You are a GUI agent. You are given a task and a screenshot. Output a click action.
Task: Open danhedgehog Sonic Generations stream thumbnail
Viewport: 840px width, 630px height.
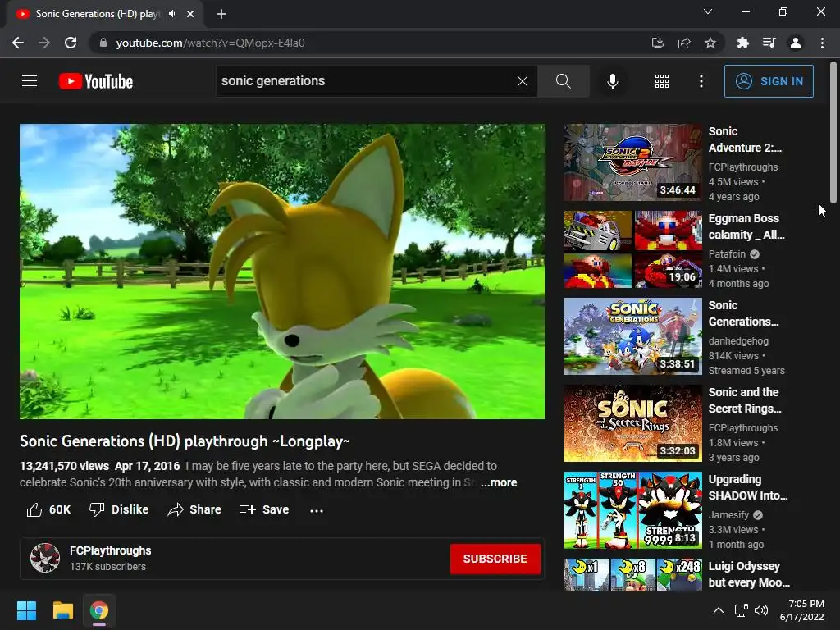coord(632,336)
